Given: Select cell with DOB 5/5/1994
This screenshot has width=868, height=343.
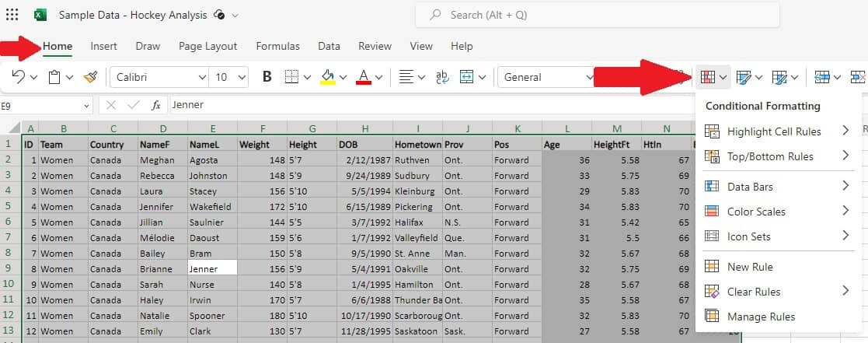Looking at the screenshot, I should [x=364, y=191].
